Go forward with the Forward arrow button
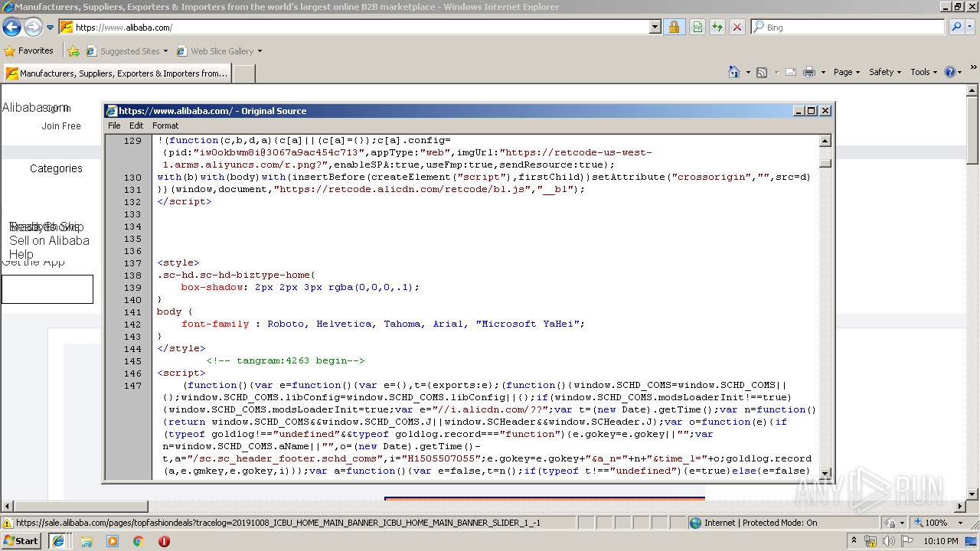Image resolution: width=980 pixels, height=551 pixels. pos(33,28)
